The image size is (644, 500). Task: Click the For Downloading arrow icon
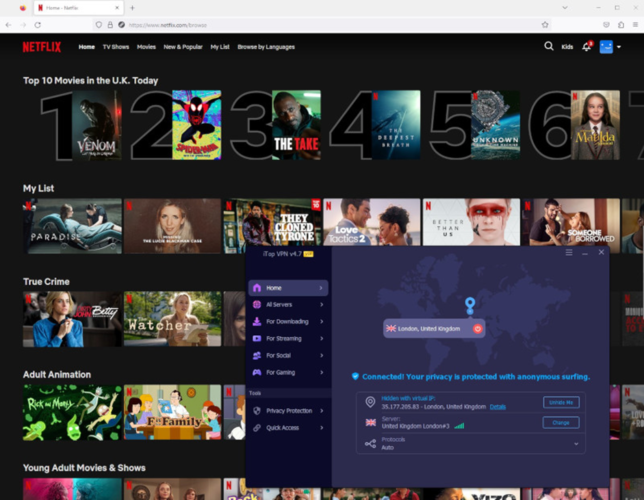click(x=257, y=321)
